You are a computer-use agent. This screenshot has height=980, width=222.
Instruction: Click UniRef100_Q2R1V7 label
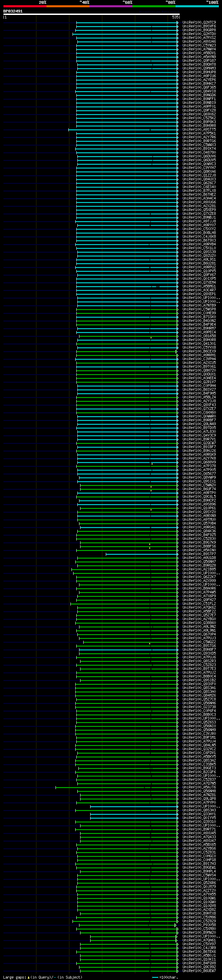199,382
